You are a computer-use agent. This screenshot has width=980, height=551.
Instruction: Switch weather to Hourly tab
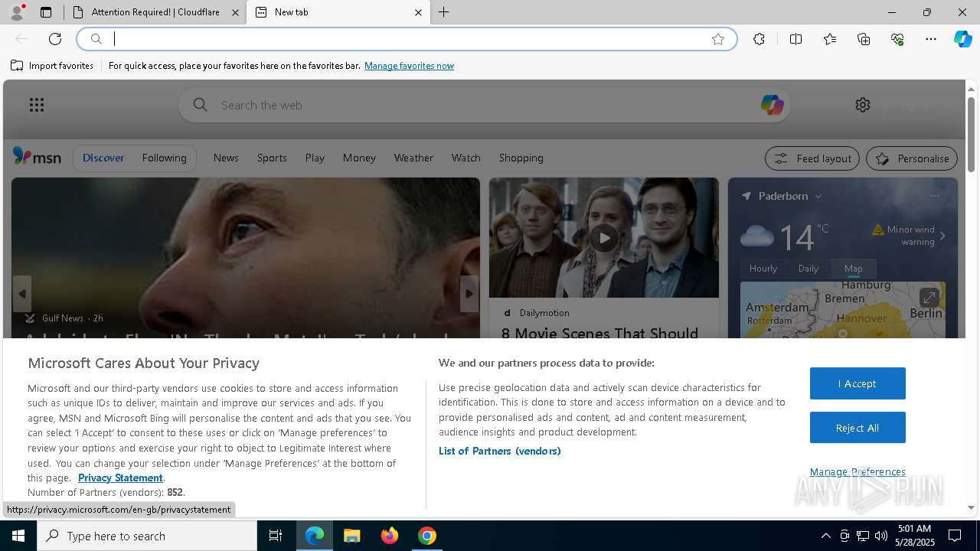pos(763,269)
